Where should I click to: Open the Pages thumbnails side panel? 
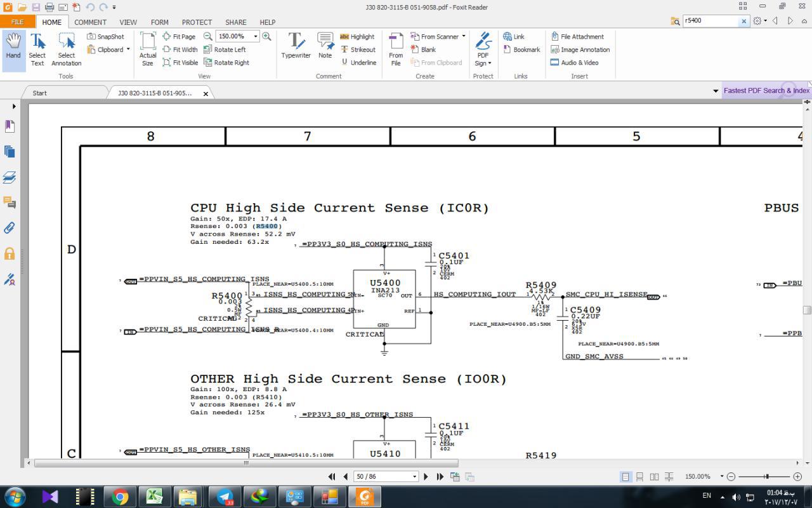(x=10, y=151)
